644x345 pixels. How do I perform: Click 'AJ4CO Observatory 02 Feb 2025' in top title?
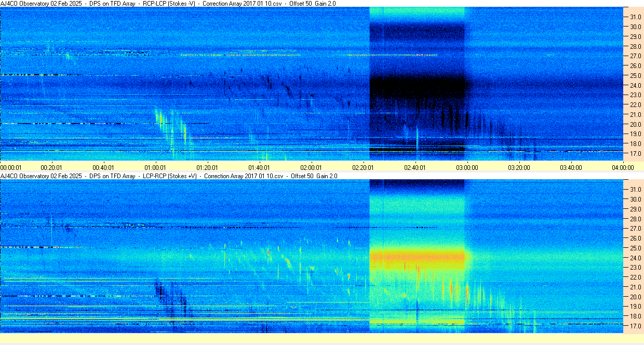pos(42,4)
